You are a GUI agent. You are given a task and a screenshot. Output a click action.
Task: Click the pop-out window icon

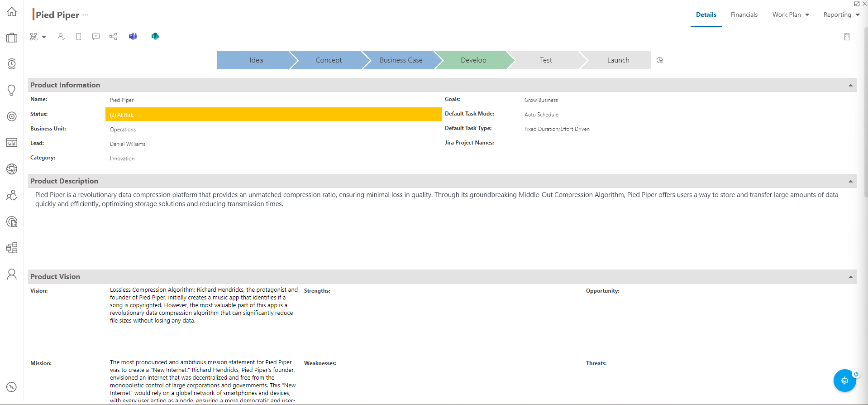[856, 4]
